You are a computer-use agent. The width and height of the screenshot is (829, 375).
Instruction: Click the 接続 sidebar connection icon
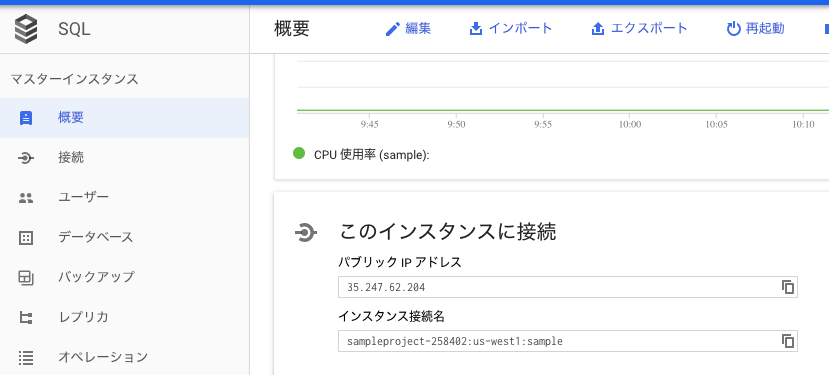point(26,158)
